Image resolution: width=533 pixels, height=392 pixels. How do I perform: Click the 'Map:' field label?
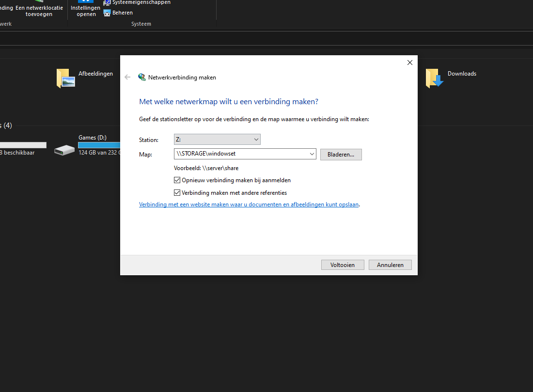[x=145, y=155]
